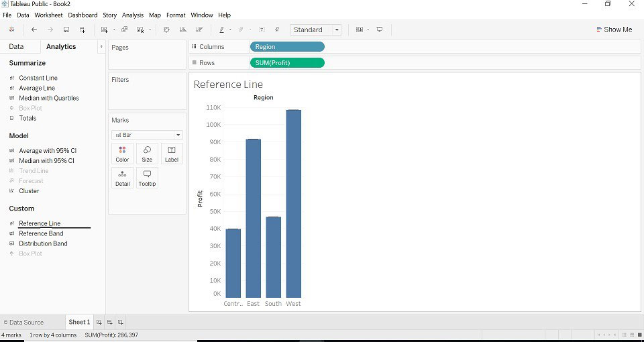This screenshot has height=342, width=644.
Task: Expand the Show/Hide Cards dropdown arrow
Action: 368,30
